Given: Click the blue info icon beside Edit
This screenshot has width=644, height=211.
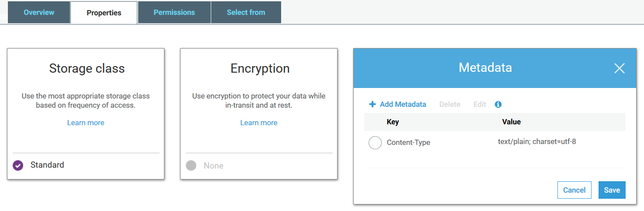Looking at the screenshot, I should [498, 104].
